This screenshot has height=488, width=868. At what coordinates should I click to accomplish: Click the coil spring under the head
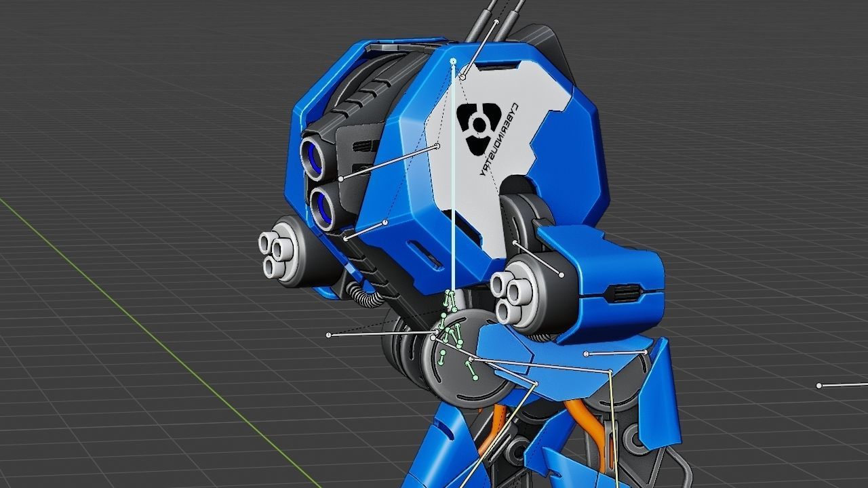[x=366, y=295]
